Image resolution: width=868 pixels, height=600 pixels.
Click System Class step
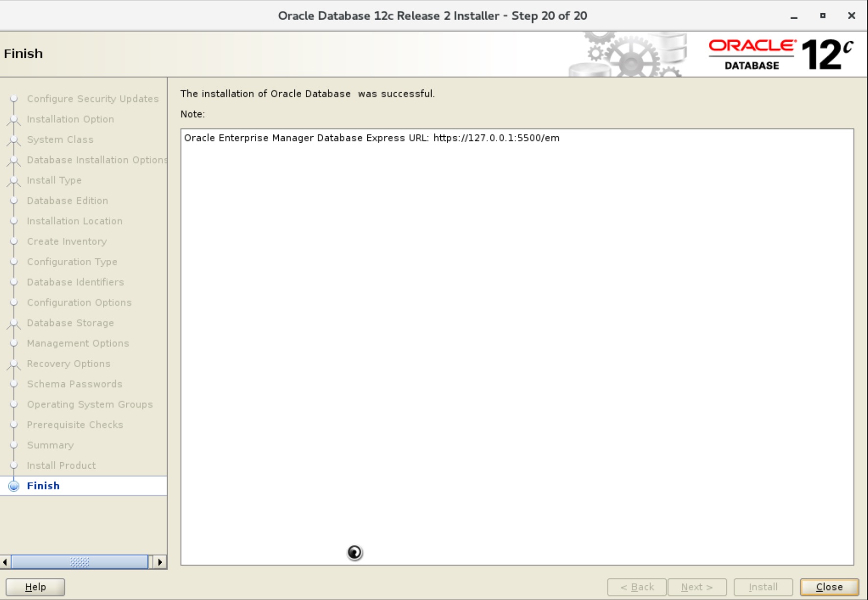(60, 140)
